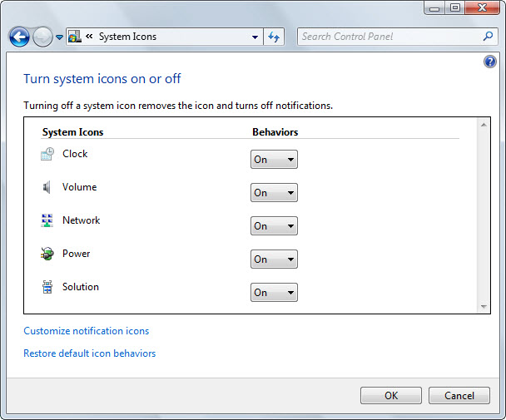Click Customize notification icons link
Image resolution: width=506 pixels, height=420 pixels.
pyautogui.click(x=87, y=331)
